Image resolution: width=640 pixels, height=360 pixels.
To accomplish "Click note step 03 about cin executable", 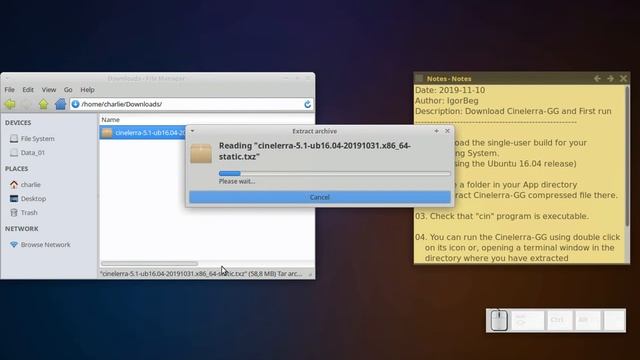I will point(502,216).
